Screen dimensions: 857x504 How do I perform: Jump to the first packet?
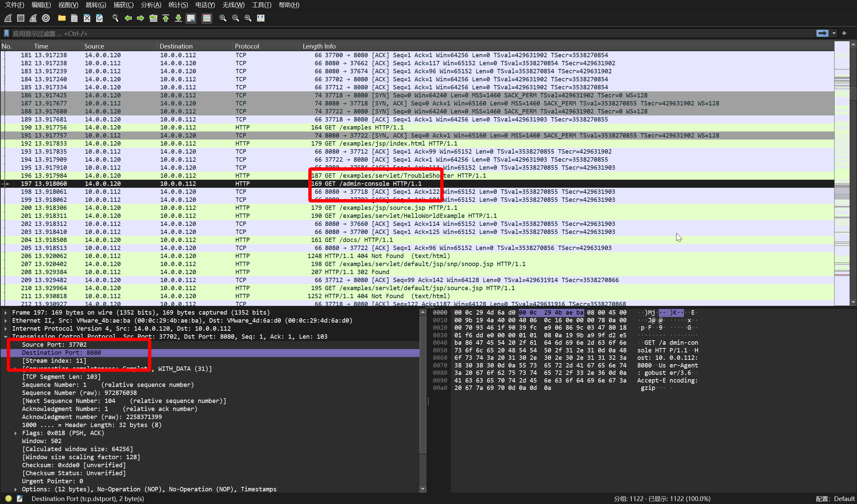pyautogui.click(x=166, y=18)
